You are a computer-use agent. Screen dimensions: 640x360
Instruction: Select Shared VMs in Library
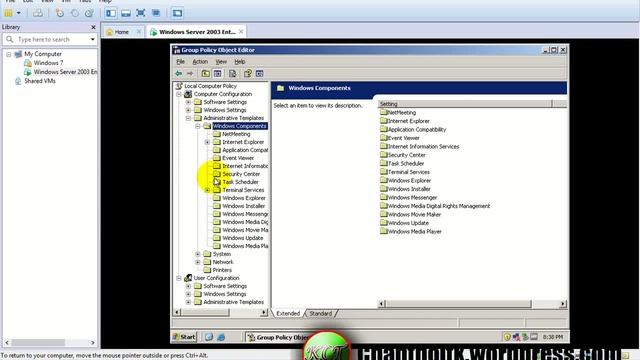point(40,81)
